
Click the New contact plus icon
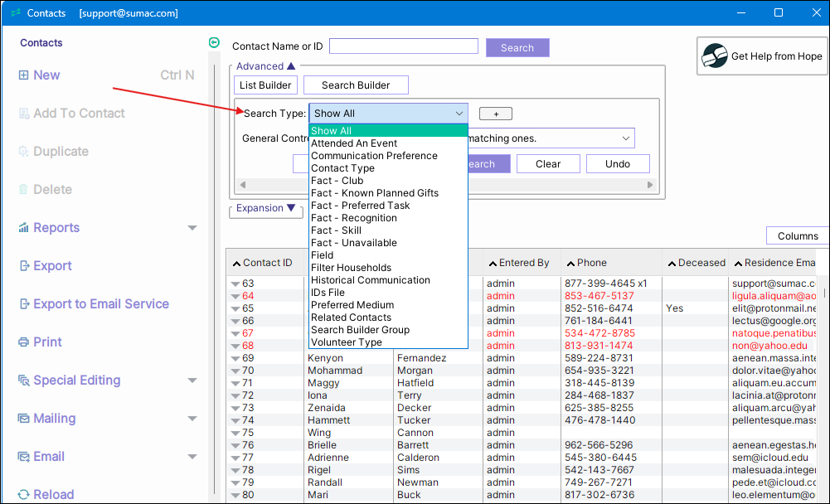pos(23,75)
